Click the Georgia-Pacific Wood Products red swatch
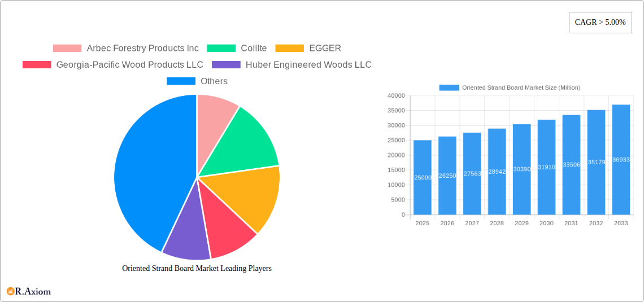 37,65
